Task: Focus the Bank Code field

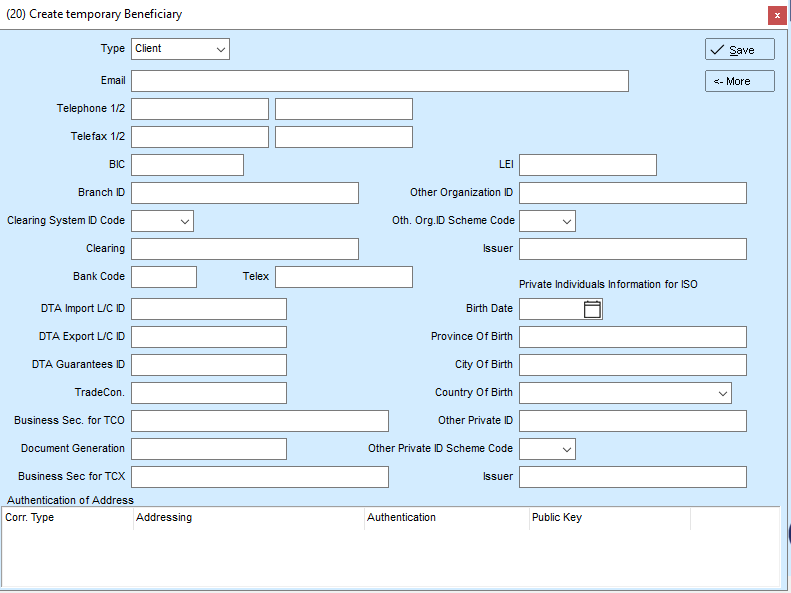Action: [x=164, y=277]
